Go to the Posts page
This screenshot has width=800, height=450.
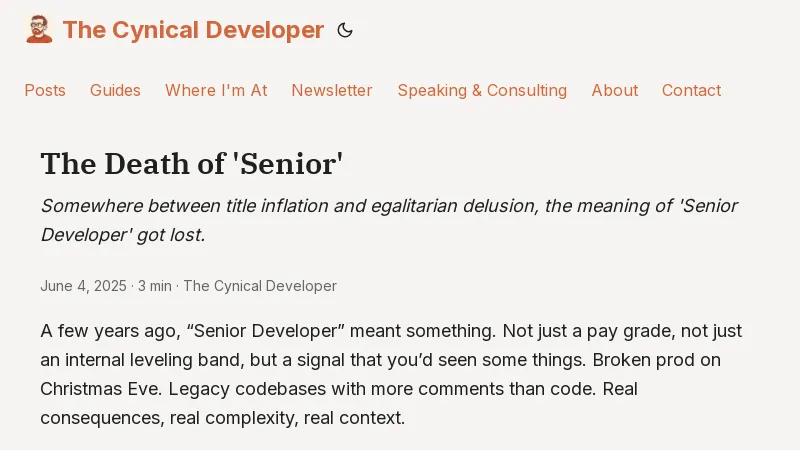coord(45,90)
